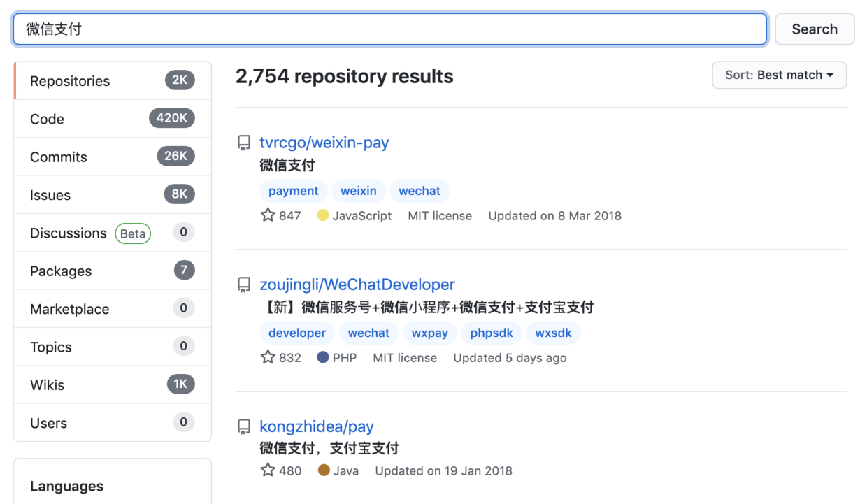Screen dimensions: 867x504
Task: Click the yellow JavaScript language dot
Action: [323, 215]
